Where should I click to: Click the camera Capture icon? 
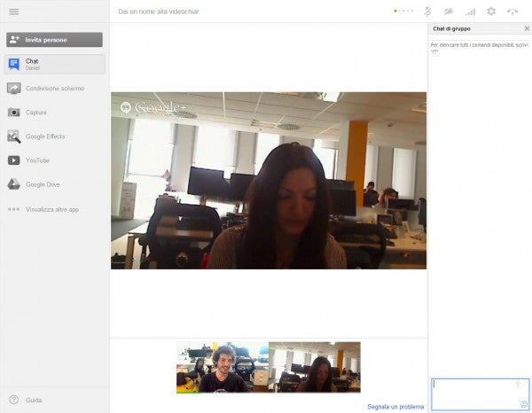point(14,113)
